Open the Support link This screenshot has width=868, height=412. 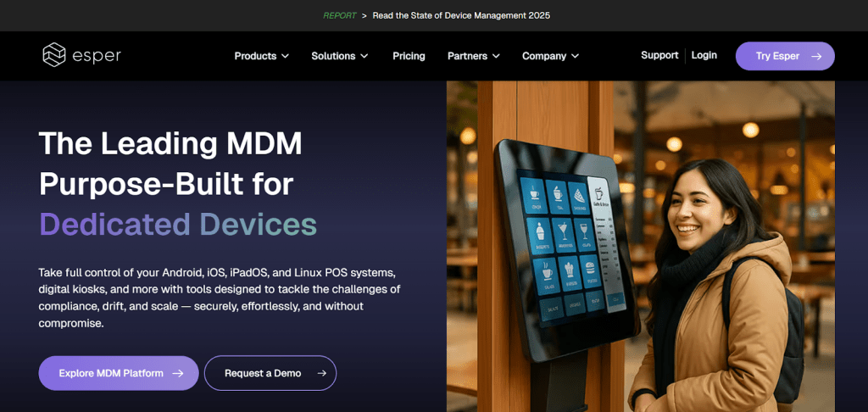pyautogui.click(x=659, y=55)
